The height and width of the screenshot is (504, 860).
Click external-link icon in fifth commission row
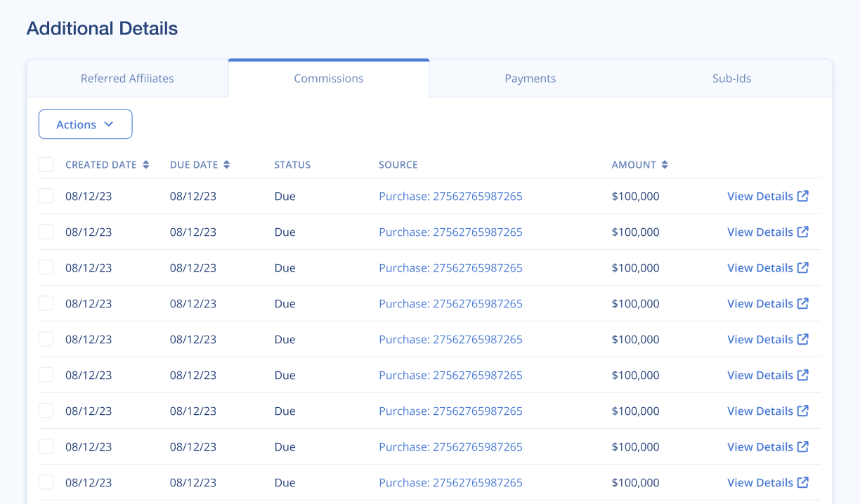(x=803, y=340)
